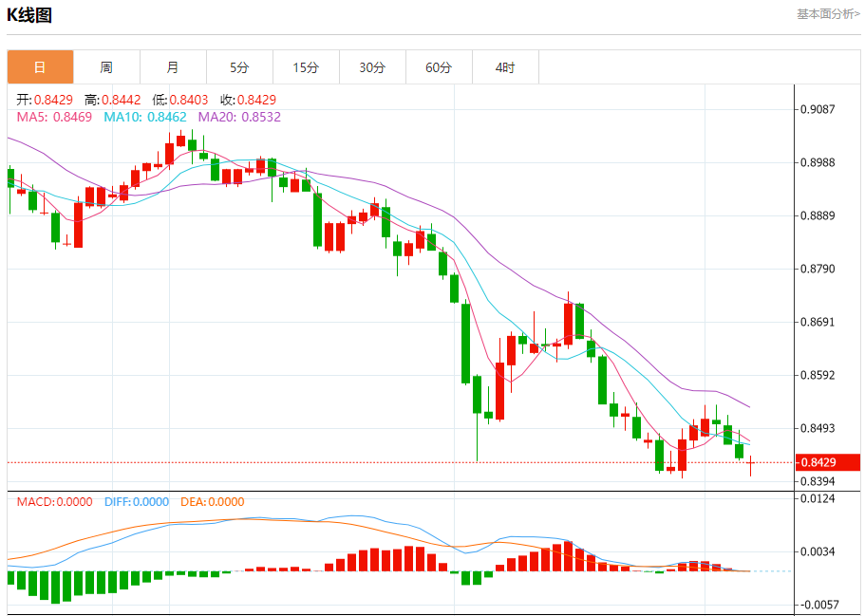
Task: Switch to the 月 monthly tab
Action: pyautogui.click(x=173, y=67)
